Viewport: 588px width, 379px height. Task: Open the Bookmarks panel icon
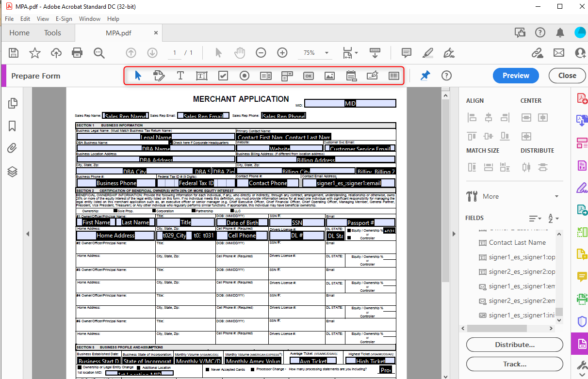point(13,126)
